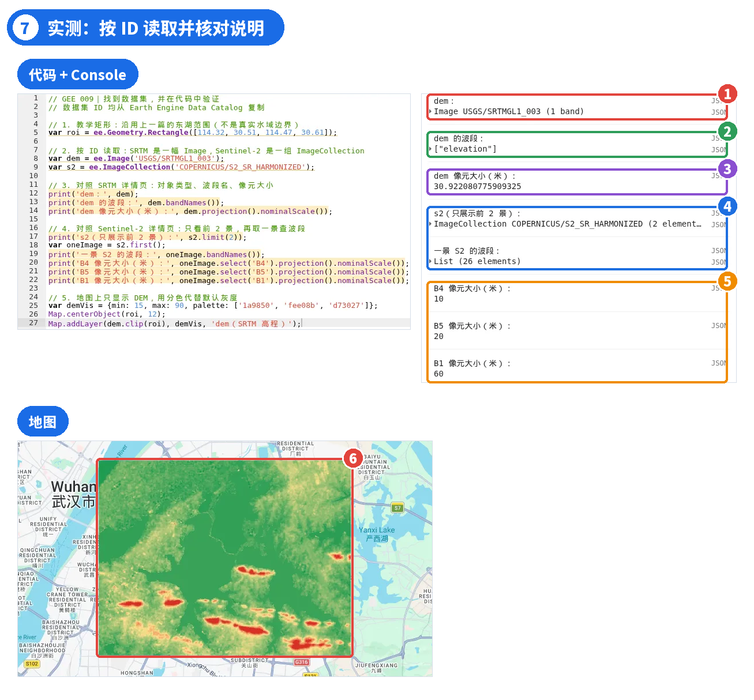This screenshot has height=700, width=754.
Task: Expand the ImageCollection COPERNICUS/S2_SR_HARMONIZED entry
Action: pyautogui.click(x=430, y=224)
